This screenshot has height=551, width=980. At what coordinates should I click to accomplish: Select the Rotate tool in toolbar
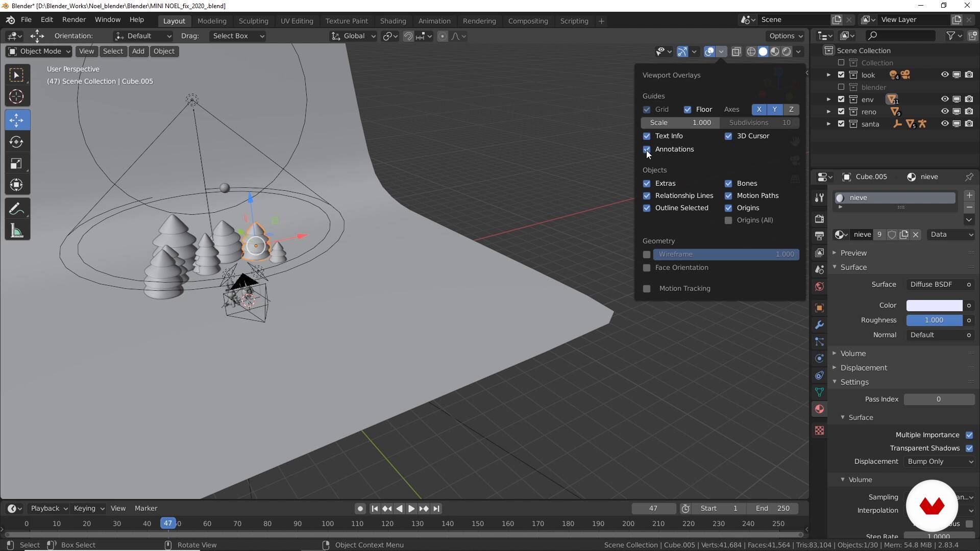16,142
